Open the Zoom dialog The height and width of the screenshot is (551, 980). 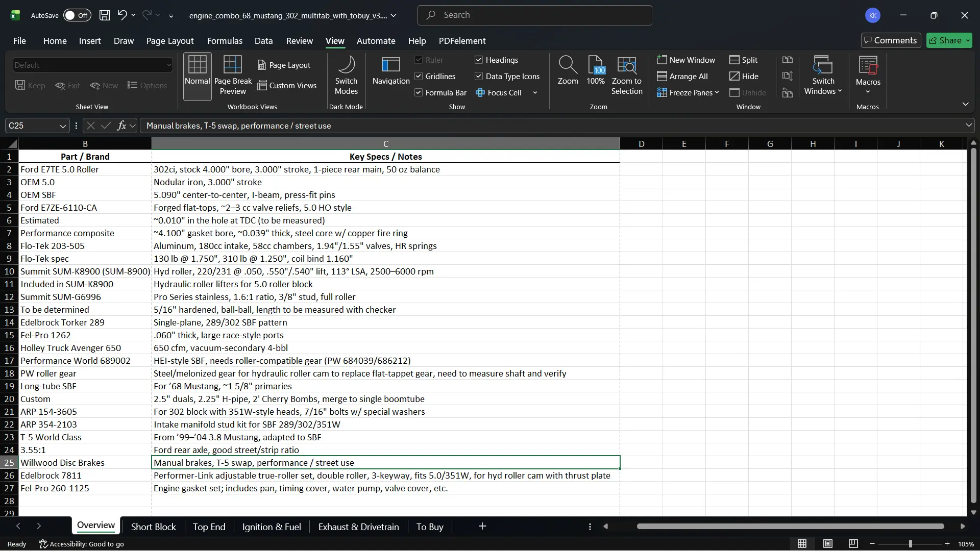(568, 71)
